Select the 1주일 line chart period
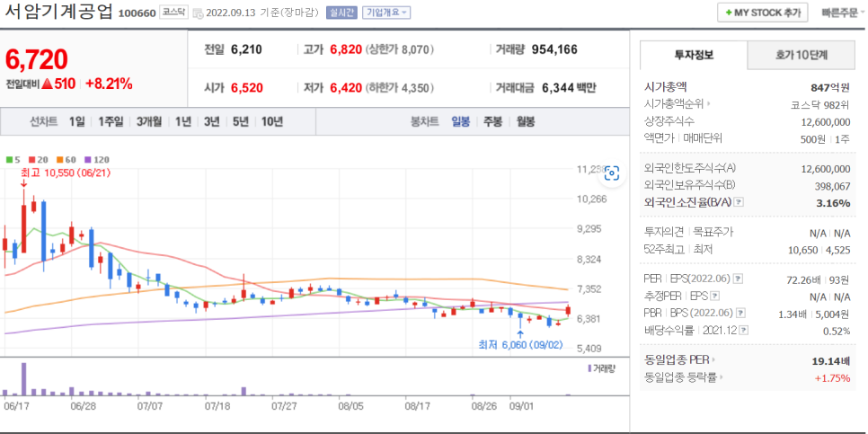This screenshot has width=868, height=434. [111, 122]
